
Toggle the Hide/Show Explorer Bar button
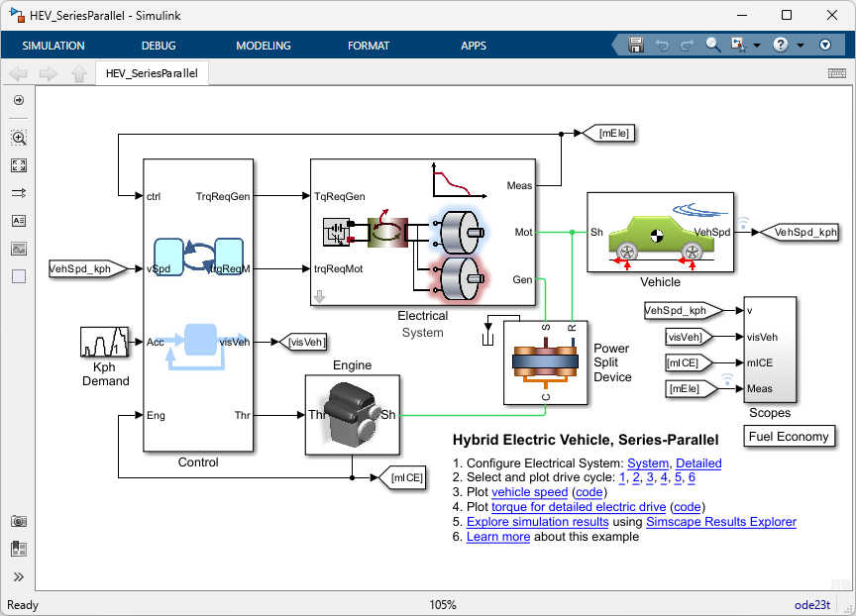click(x=19, y=100)
